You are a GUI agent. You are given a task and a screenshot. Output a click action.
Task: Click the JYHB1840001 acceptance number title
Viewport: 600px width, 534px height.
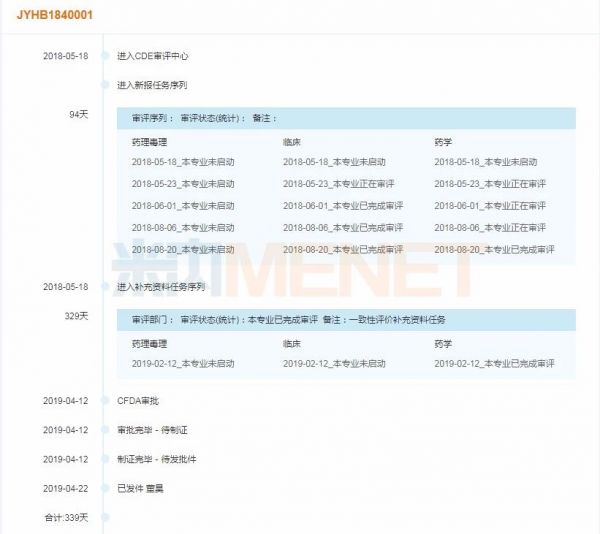coord(55,16)
